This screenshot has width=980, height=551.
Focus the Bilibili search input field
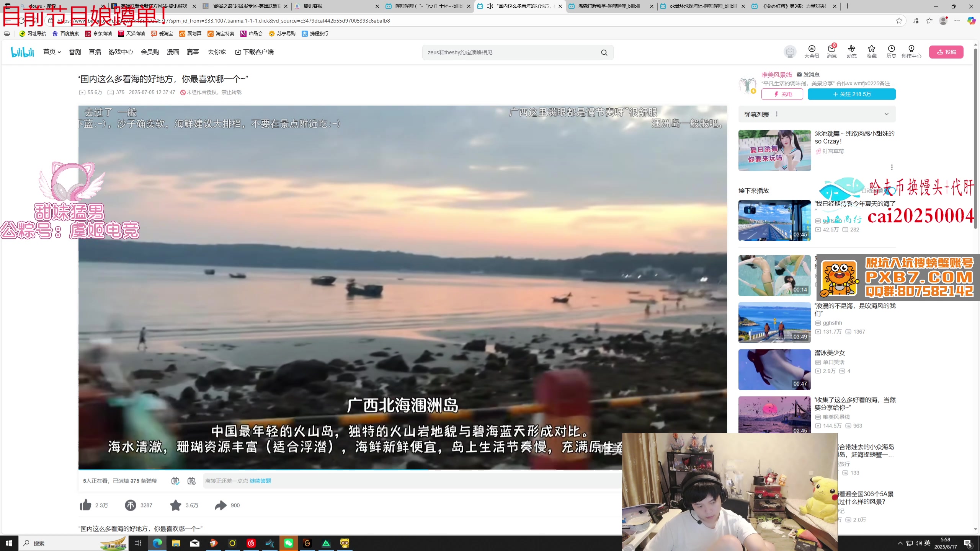(x=511, y=52)
